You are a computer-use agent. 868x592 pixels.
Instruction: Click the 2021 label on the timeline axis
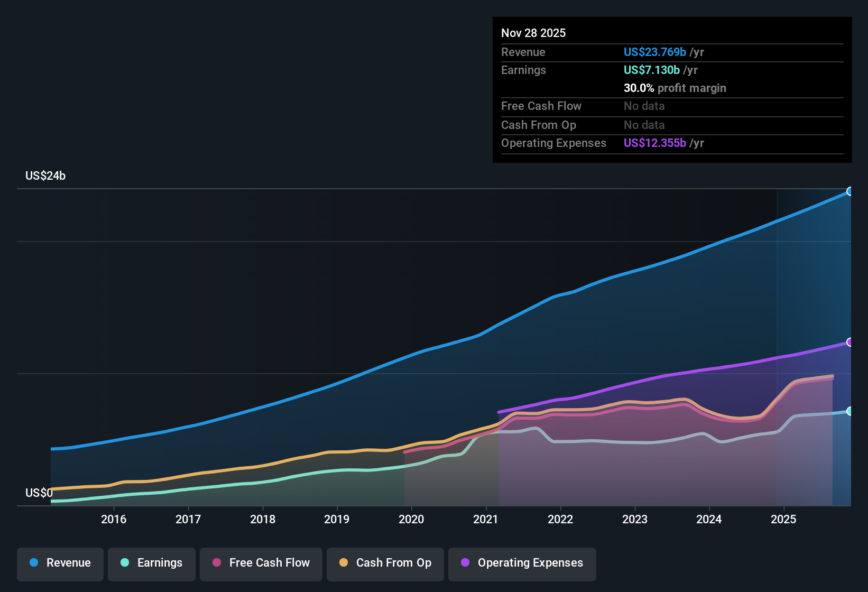(485, 520)
